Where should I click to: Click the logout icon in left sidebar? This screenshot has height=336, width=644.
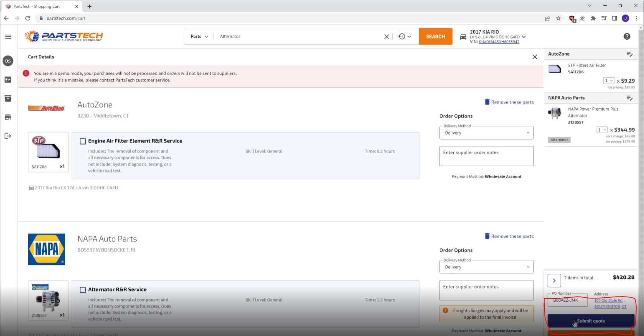[8, 136]
